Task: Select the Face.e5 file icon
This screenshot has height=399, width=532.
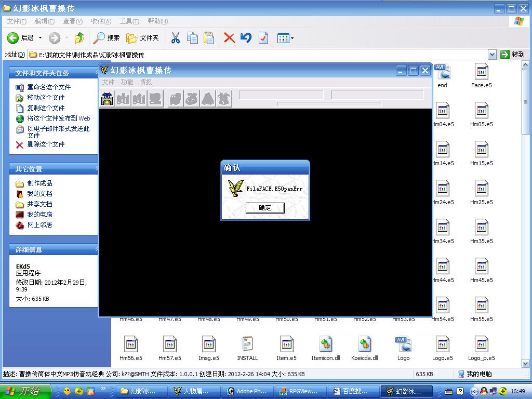Action: [481, 72]
